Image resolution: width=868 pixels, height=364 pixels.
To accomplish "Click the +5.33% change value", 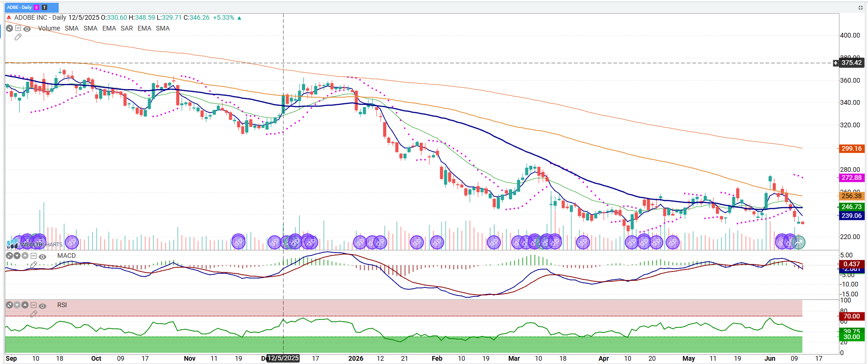I will [x=223, y=17].
